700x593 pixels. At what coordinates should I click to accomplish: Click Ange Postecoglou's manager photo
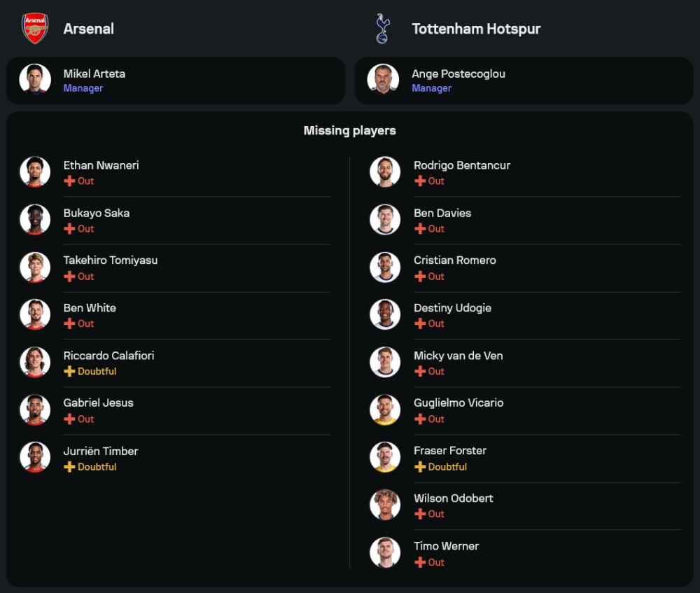383,80
